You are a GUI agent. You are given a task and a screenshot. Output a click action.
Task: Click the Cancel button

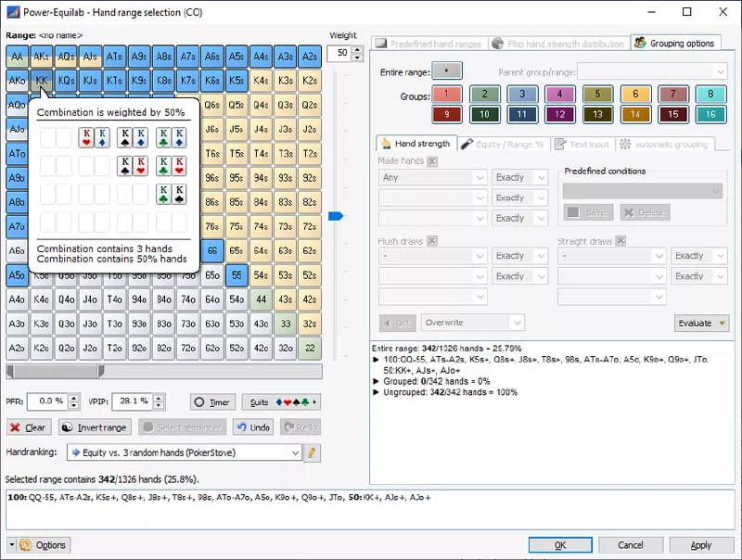point(631,545)
